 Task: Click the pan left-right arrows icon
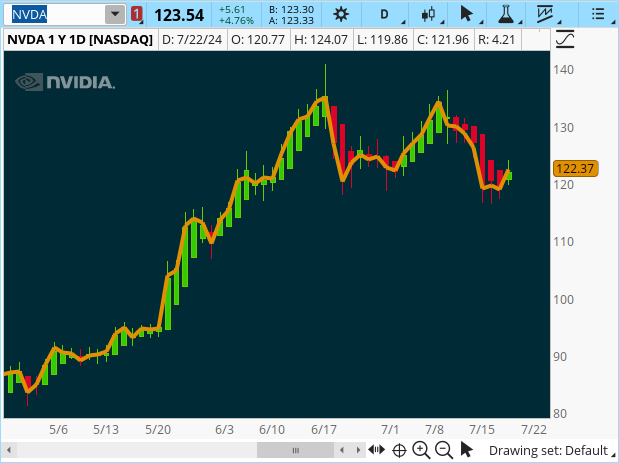(376, 450)
